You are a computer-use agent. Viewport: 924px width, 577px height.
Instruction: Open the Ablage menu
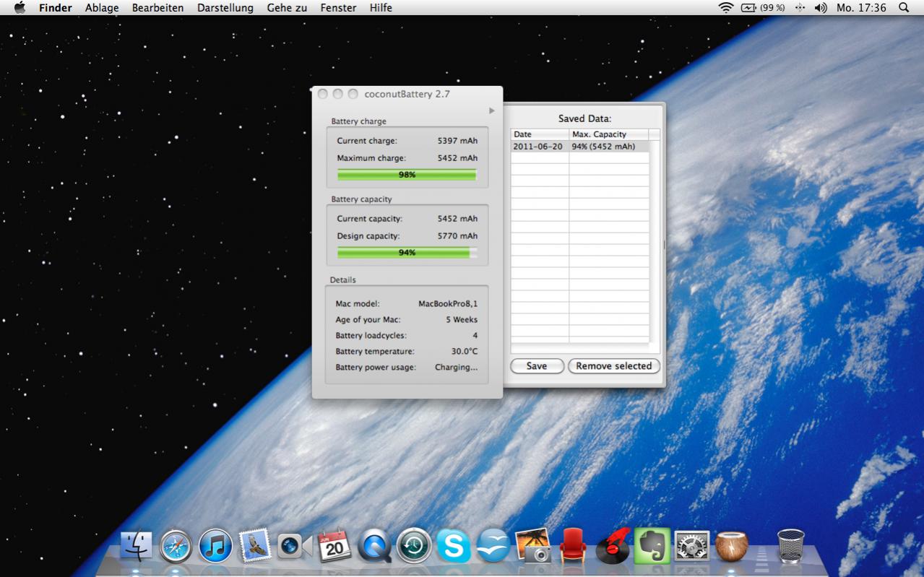point(102,8)
